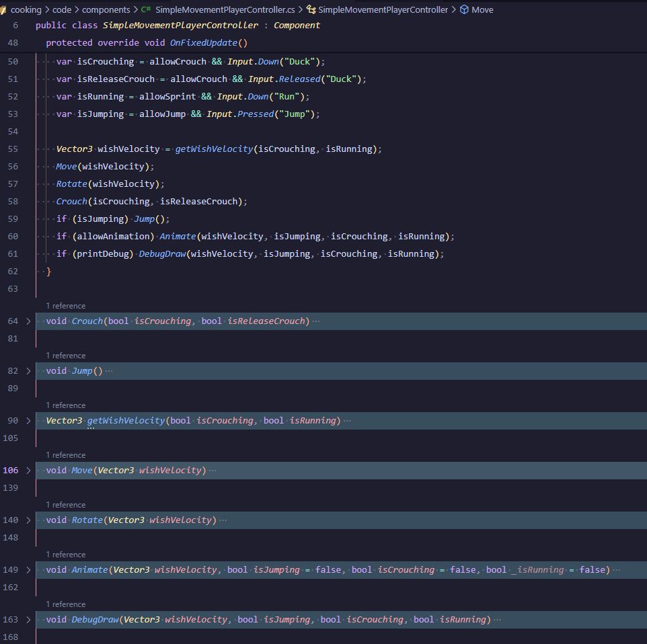Open '1 reference' lens above Animate method
The image size is (647, 644).
(x=66, y=555)
